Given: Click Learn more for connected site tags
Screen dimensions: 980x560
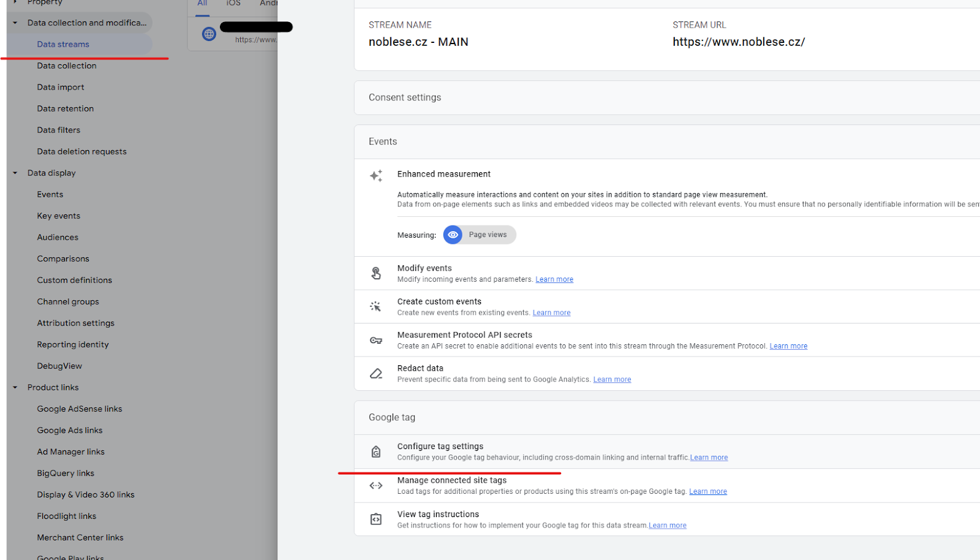Looking at the screenshot, I should (708, 491).
